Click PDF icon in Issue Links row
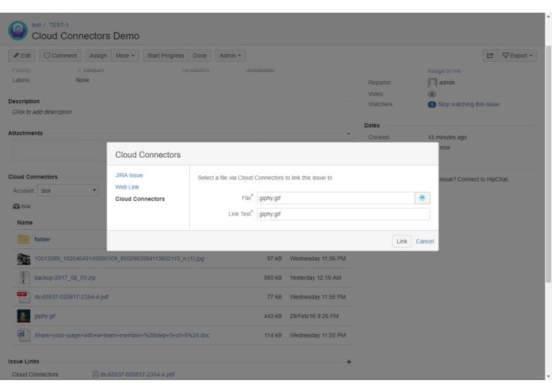The width and height of the screenshot is (552, 392). 95,375
